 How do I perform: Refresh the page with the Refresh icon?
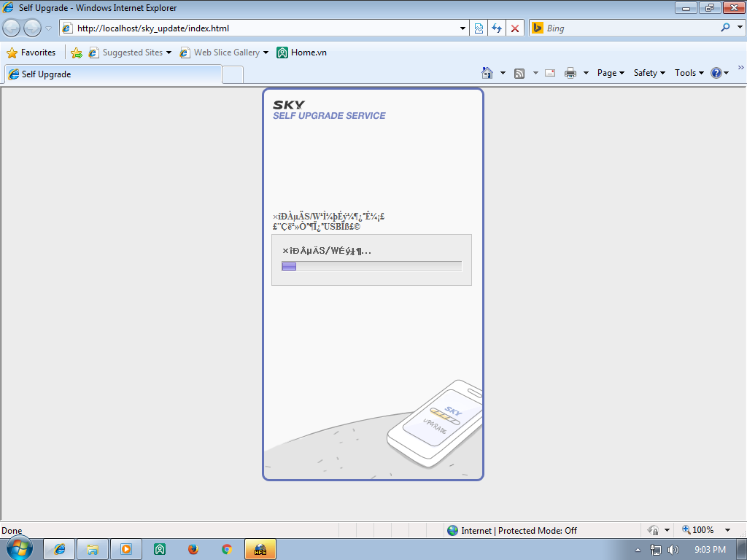click(497, 28)
